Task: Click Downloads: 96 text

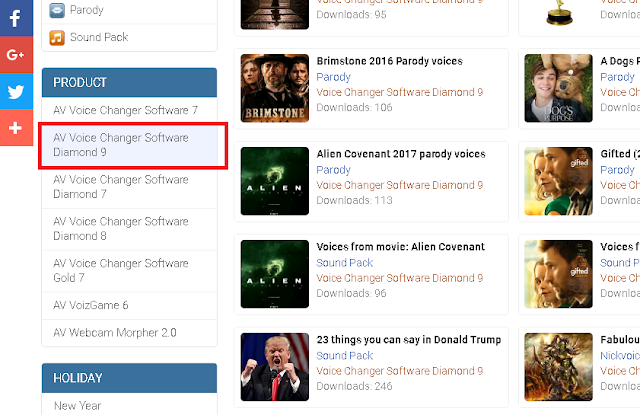Action: [x=351, y=293]
